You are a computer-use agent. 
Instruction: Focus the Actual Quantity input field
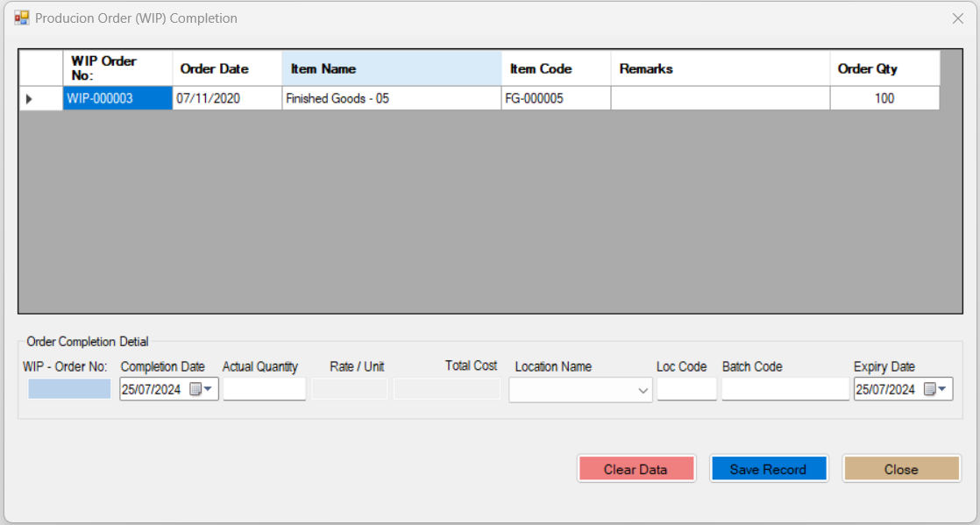(x=264, y=389)
